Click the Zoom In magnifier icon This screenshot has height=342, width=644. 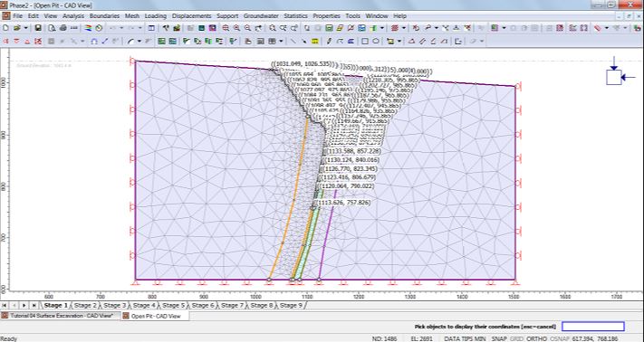point(236,28)
